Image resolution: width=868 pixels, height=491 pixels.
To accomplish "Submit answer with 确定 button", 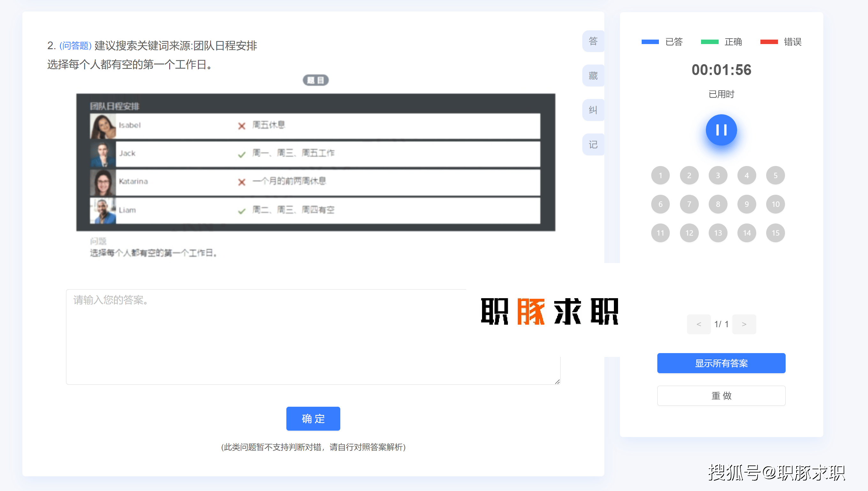I will [313, 419].
